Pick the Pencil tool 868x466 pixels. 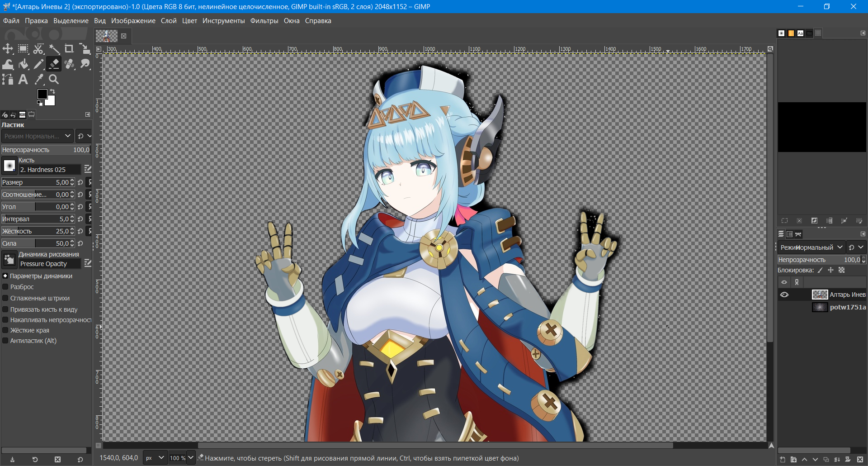38,64
